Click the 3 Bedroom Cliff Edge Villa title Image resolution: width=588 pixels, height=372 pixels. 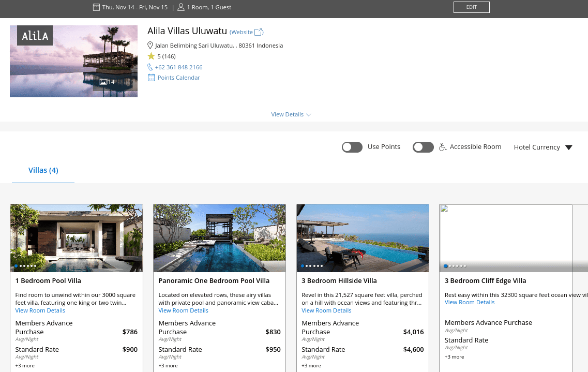tap(485, 280)
